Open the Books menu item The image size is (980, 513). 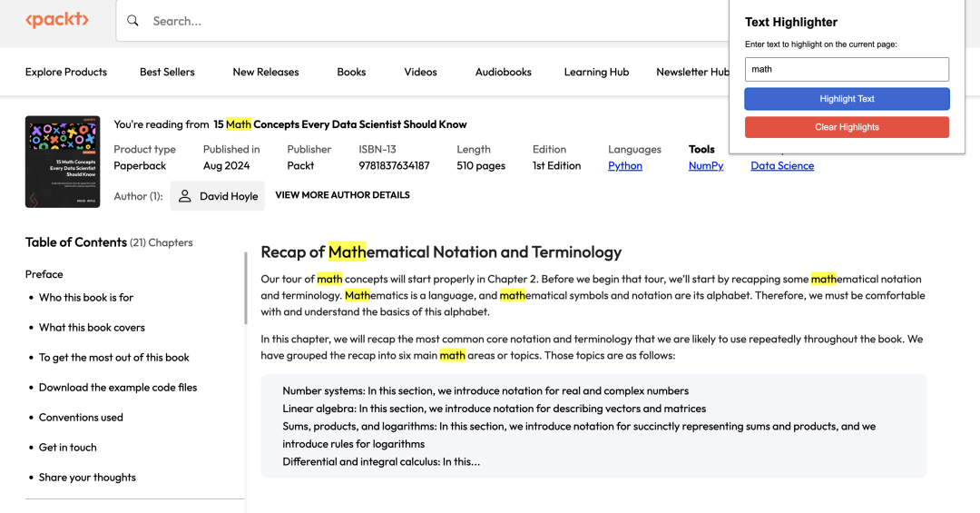click(351, 72)
